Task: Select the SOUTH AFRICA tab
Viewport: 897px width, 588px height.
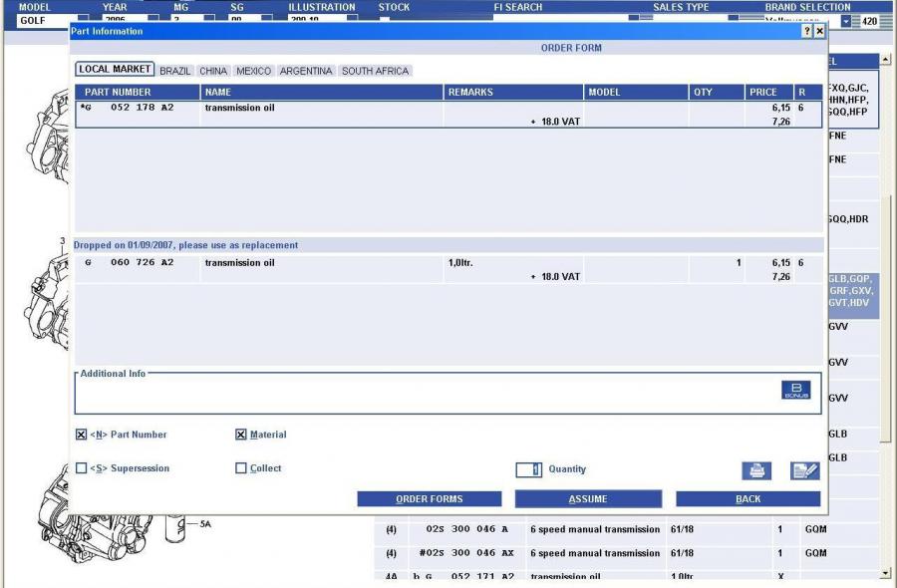Action: (x=375, y=71)
